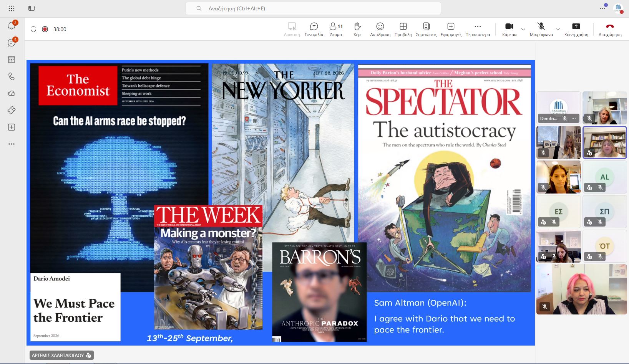629x364 pixels.
Task: Leave the meeting with Αποχώρηση
Action: [610, 29]
